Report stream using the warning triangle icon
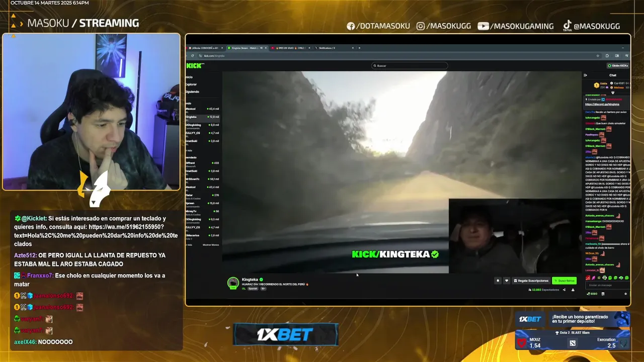This screenshot has width=644, height=362. point(573,290)
